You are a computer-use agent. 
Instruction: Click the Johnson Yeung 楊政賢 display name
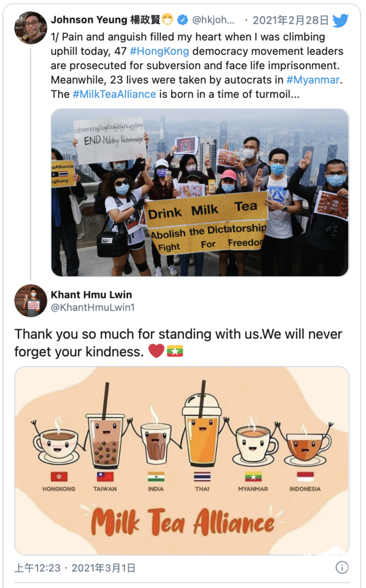click(106, 19)
